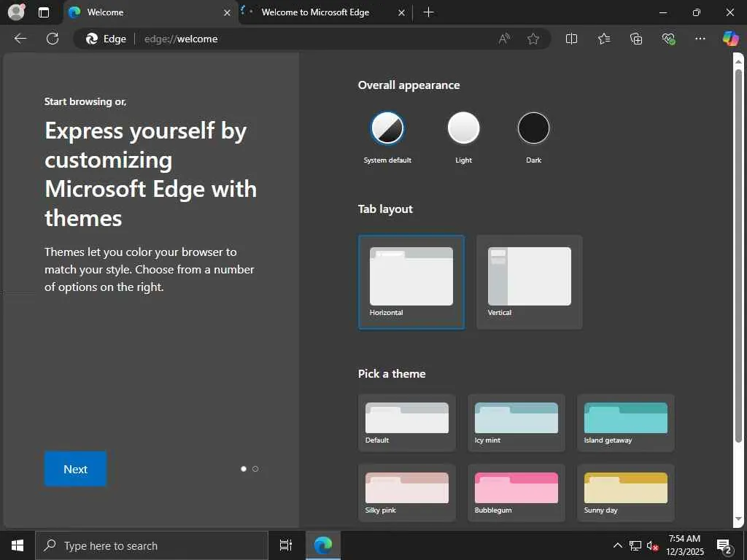Close the Welcome tab
The image size is (747, 560).
pyautogui.click(x=228, y=13)
